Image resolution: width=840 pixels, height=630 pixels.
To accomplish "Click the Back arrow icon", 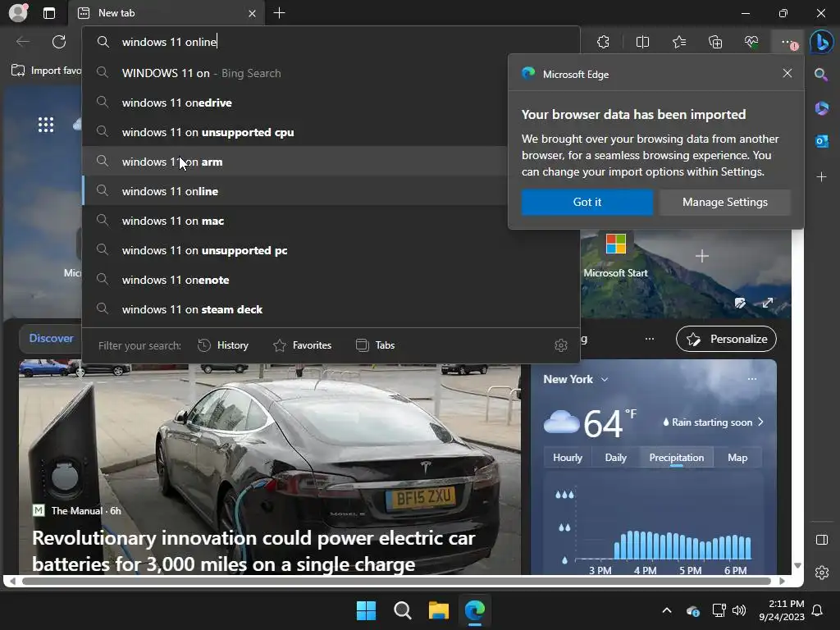I will (22, 42).
